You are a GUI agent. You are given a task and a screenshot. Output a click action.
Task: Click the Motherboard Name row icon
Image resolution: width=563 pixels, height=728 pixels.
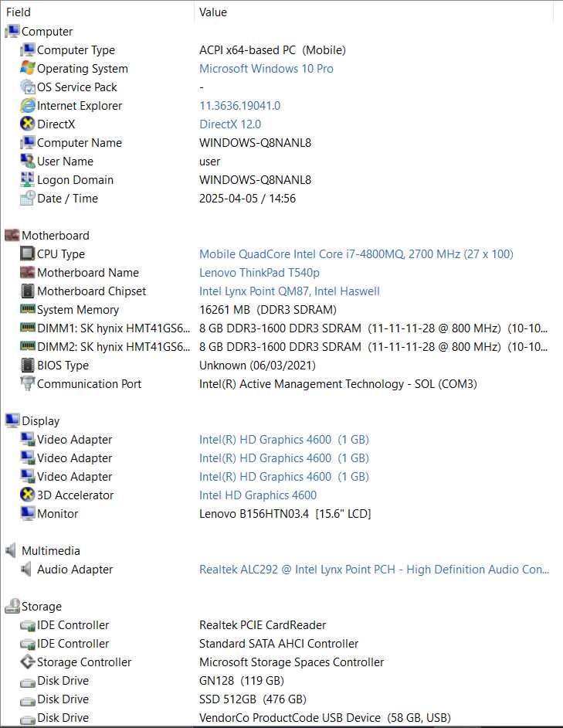pos(27,273)
